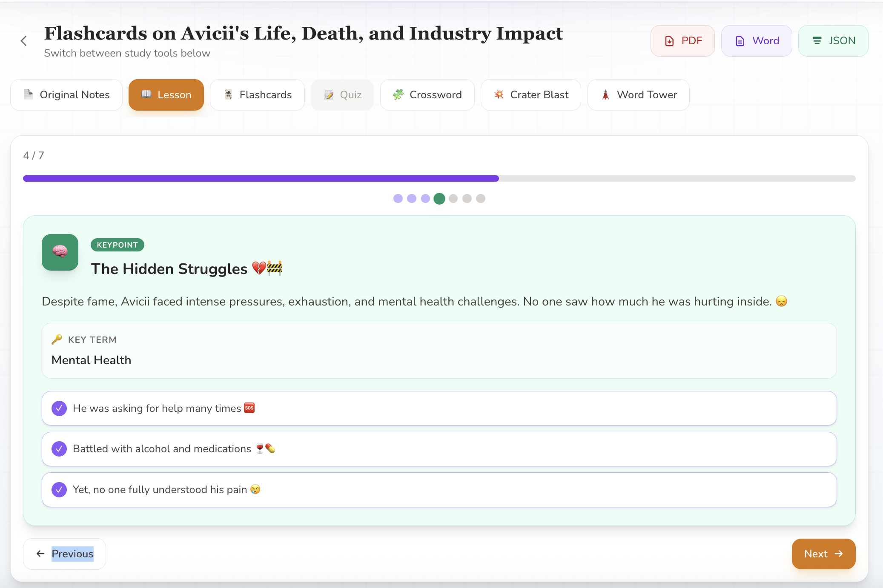Click the Crossword puzzle piece icon
The height and width of the screenshot is (588, 883).
coord(398,94)
